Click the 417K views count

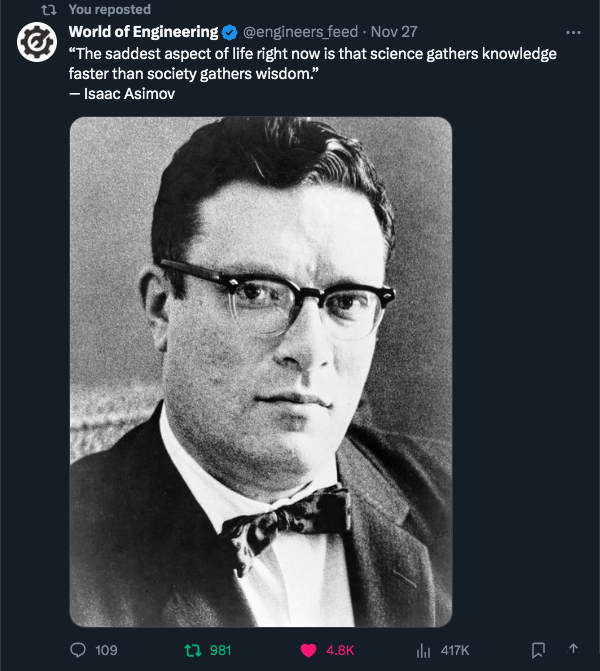click(455, 650)
